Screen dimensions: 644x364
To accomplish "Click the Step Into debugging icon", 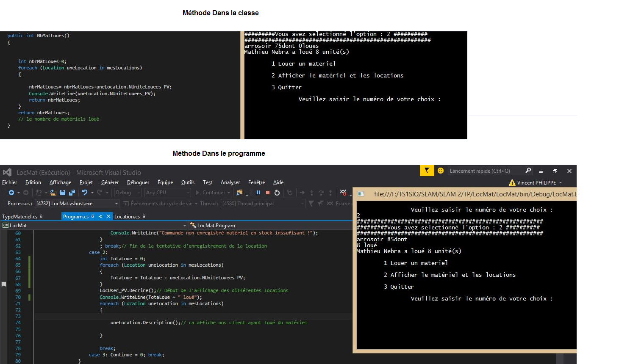I will 312,193.
